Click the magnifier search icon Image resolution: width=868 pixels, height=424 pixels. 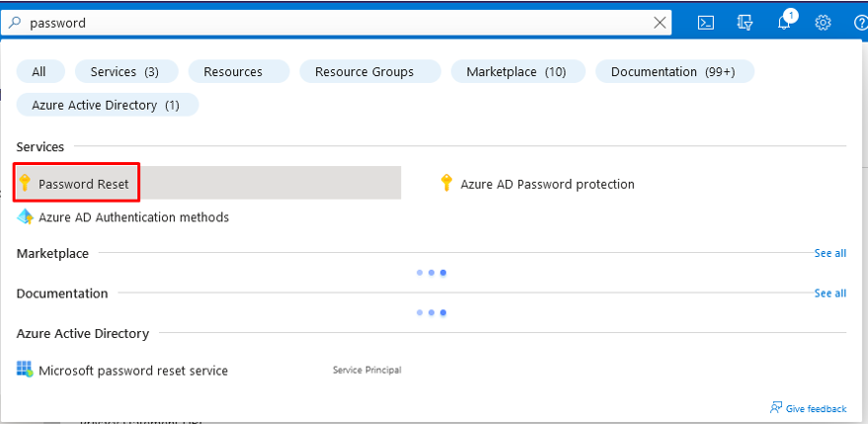point(16,23)
